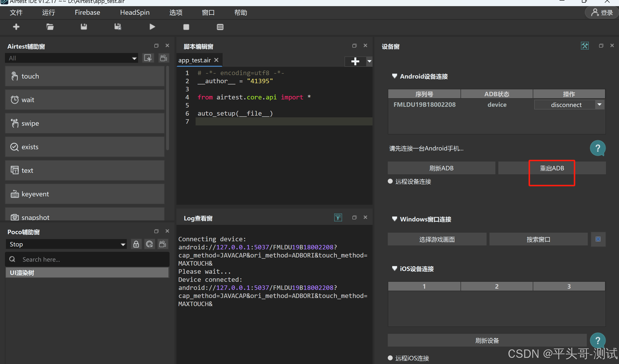Open the All filter dropdown
Image resolution: width=619 pixels, height=364 pixels.
[71, 58]
